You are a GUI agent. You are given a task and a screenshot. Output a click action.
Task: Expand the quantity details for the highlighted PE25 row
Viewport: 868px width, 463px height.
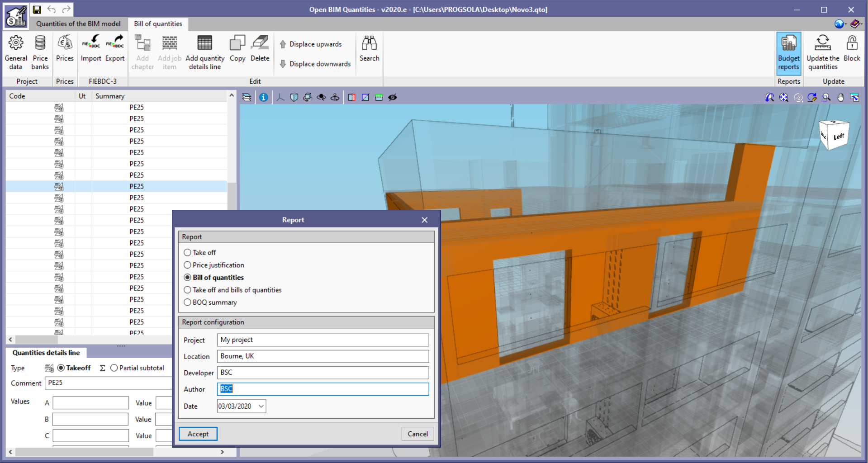(x=59, y=186)
